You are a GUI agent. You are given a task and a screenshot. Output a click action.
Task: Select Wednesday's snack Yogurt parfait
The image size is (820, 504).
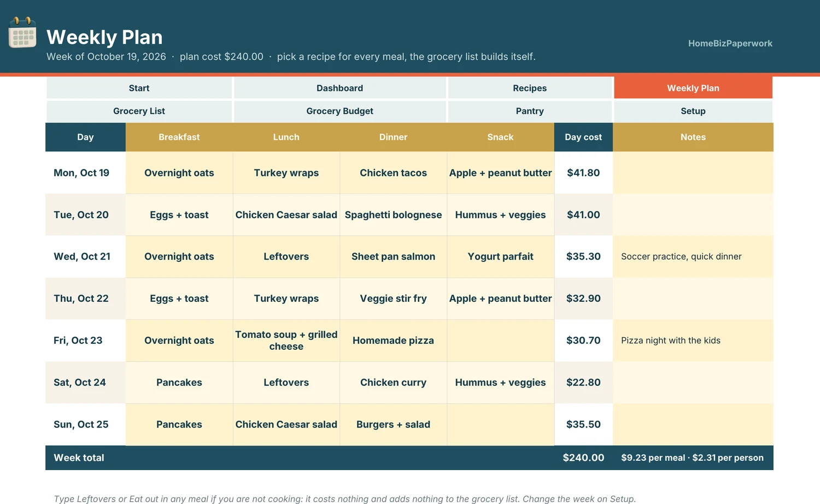click(501, 256)
